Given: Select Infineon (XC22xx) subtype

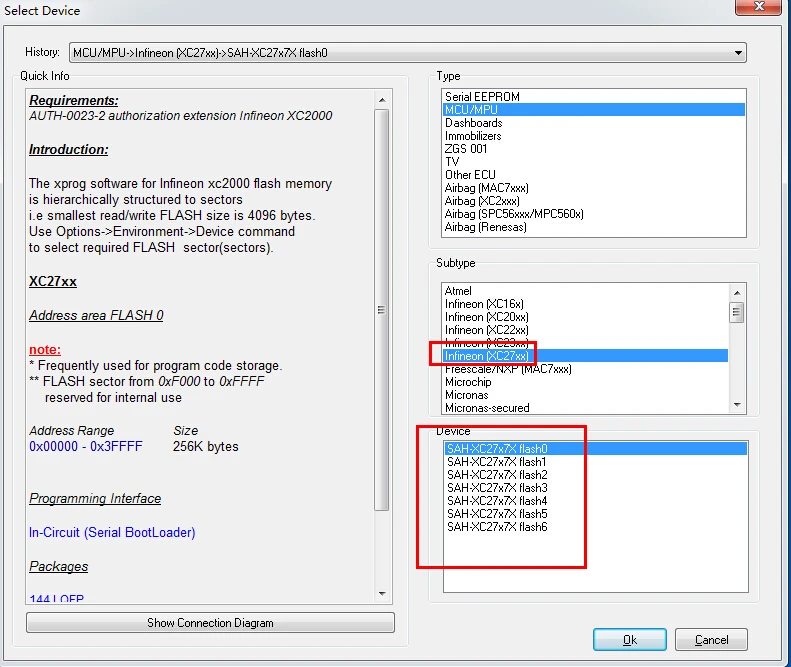Looking at the screenshot, I should [585, 330].
